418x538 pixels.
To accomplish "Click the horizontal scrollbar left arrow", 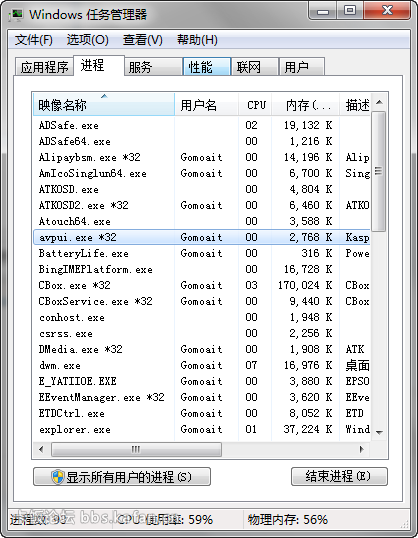I will point(41,449).
